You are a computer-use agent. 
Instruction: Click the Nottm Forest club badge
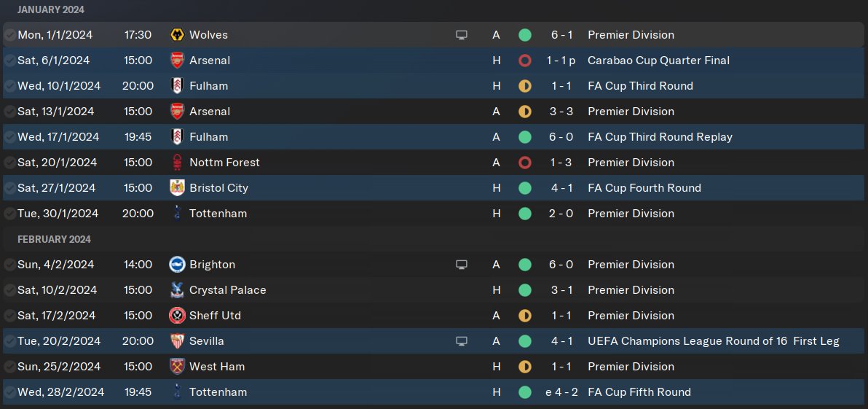(176, 163)
